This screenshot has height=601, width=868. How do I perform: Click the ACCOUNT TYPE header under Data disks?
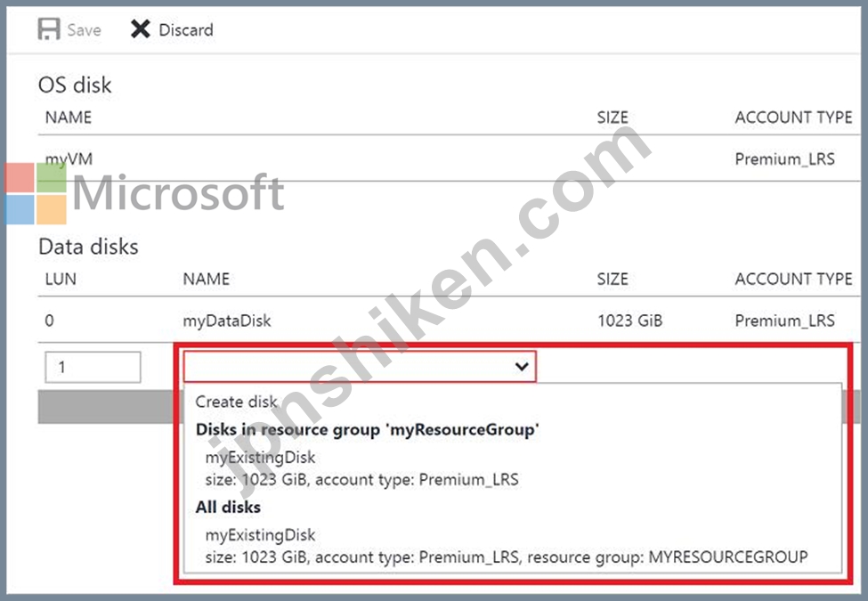click(x=794, y=279)
